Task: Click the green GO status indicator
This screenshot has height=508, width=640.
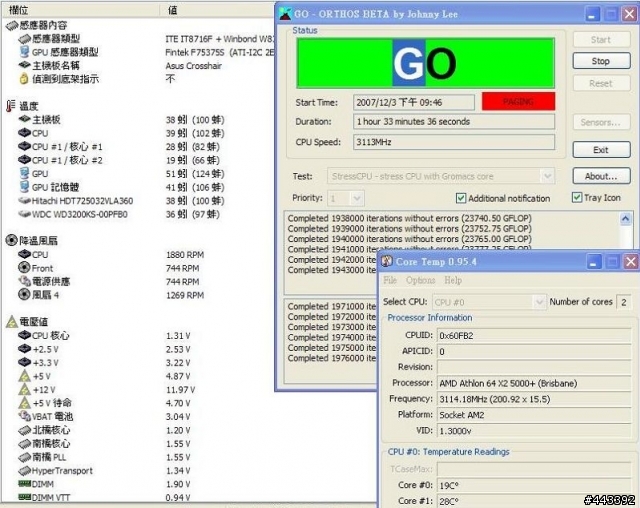Action: 425,63
